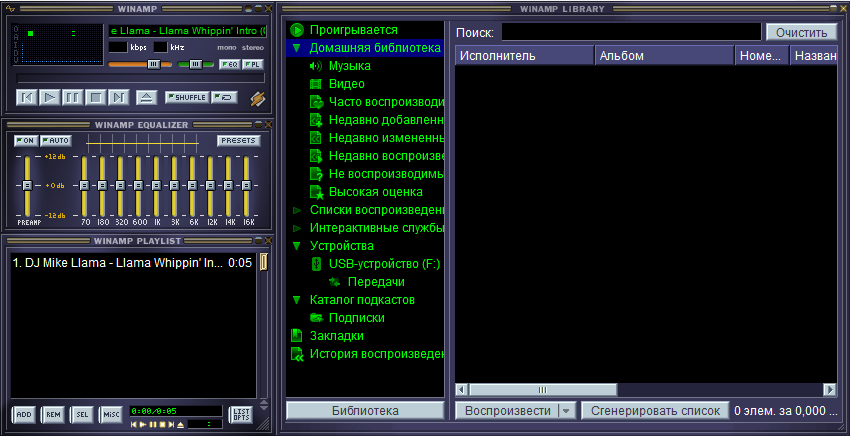
Task: Click the Библиотека button
Action: [365, 411]
